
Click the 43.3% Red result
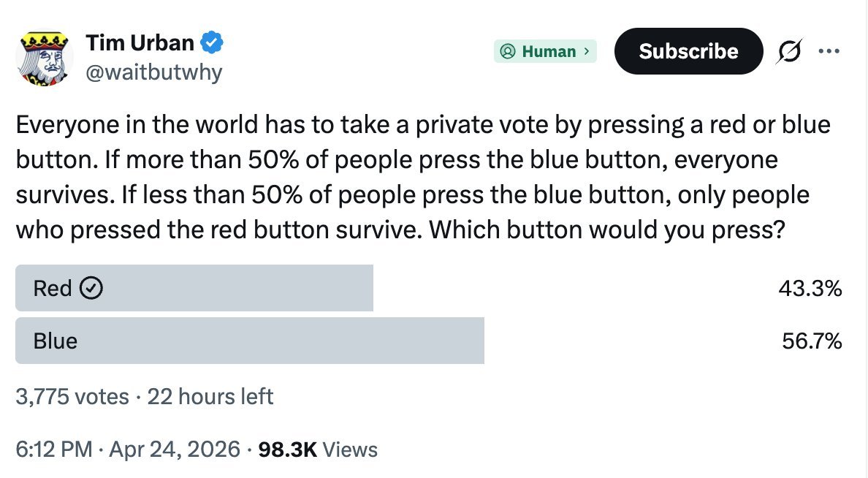(x=810, y=288)
